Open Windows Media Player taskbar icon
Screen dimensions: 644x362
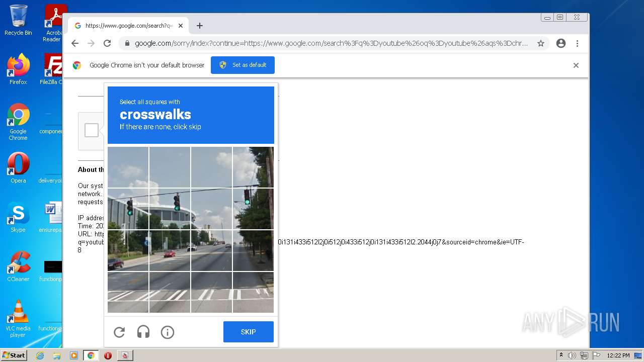coord(74,355)
